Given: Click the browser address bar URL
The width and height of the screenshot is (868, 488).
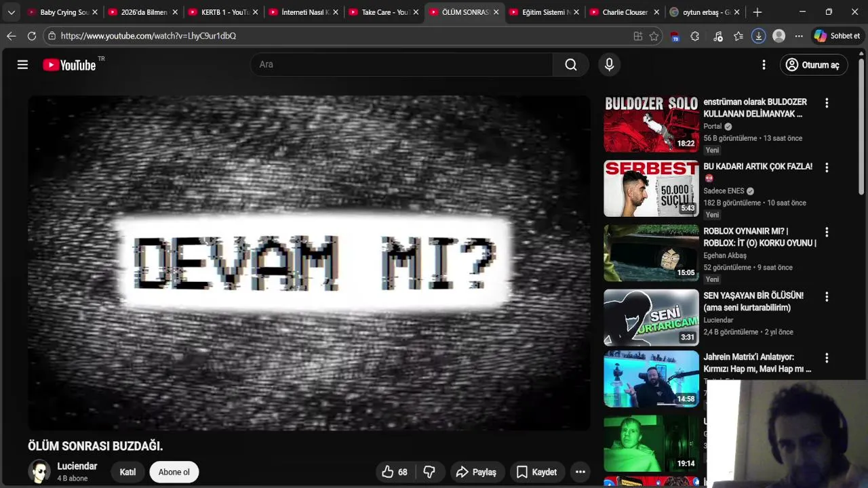Looking at the screenshot, I should click(x=149, y=36).
